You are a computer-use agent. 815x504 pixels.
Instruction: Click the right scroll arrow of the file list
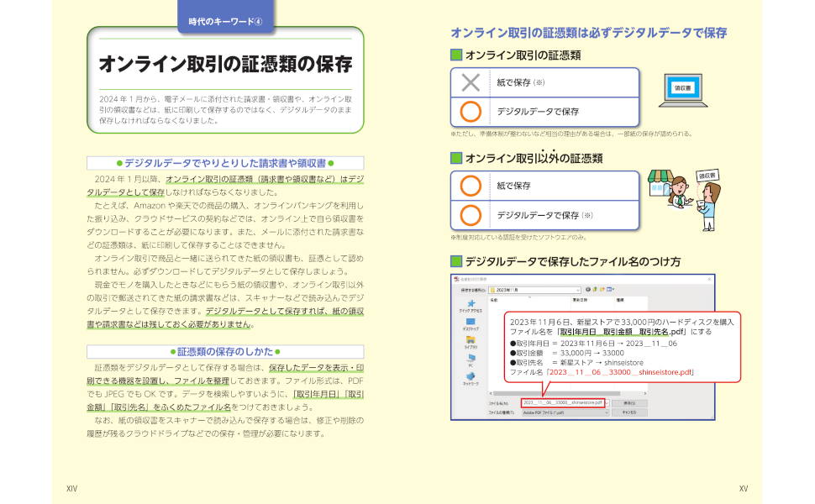(645, 393)
